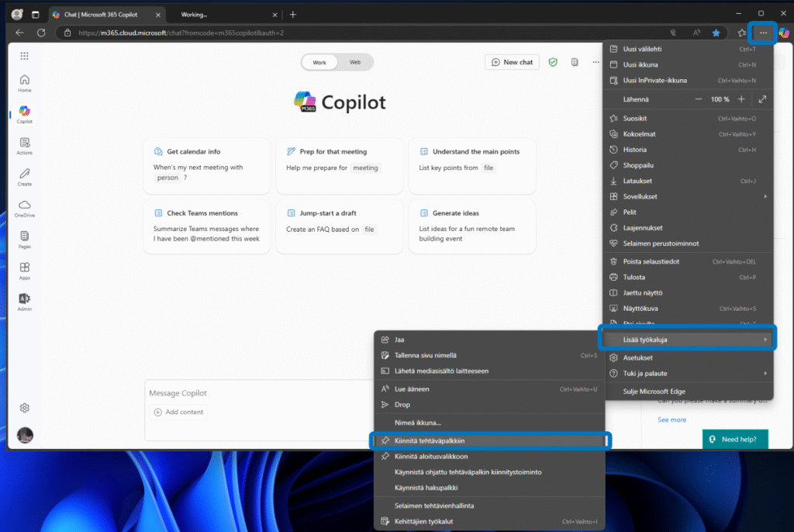The image size is (794, 532).
Task: Open Admin in the left sidebar
Action: [24, 302]
